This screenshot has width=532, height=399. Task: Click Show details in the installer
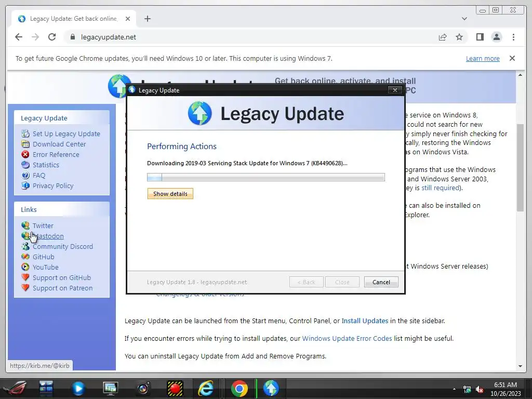170,194
